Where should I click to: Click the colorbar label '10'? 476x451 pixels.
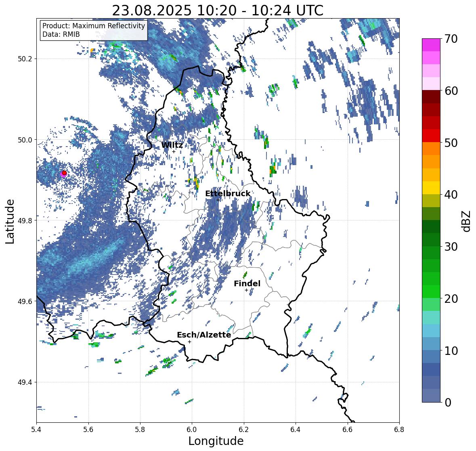coord(451,350)
